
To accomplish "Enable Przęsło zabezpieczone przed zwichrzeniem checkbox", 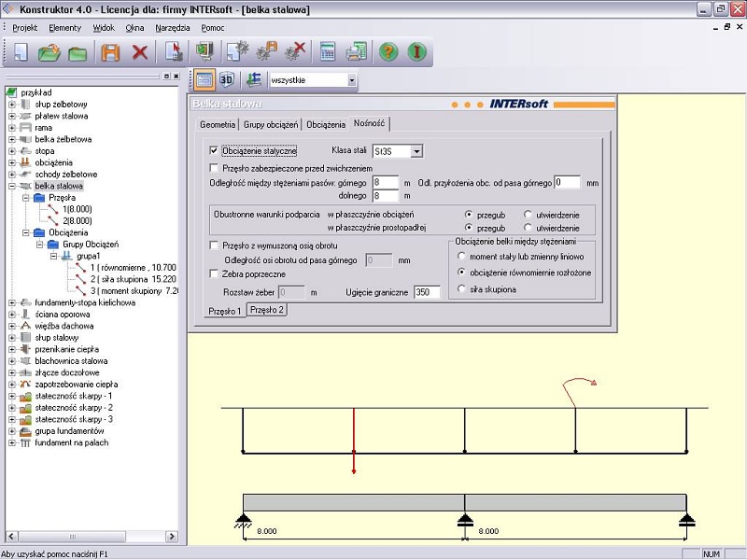I will [214, 168].
